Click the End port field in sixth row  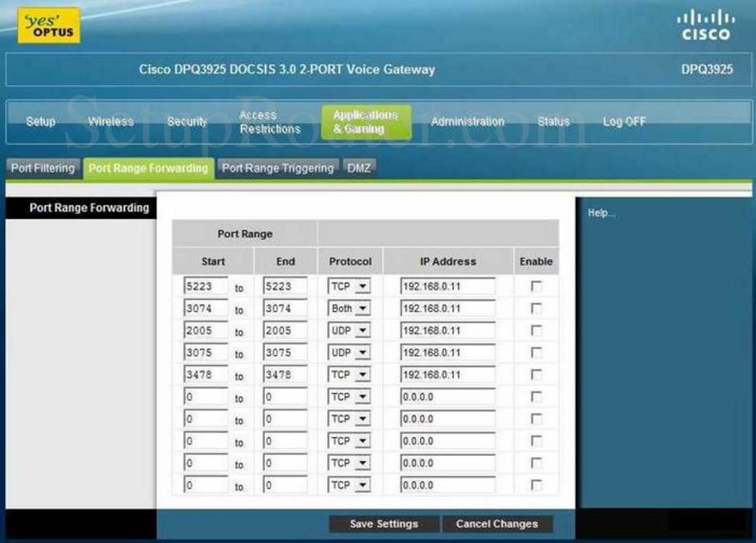click(x=285, y=397)
